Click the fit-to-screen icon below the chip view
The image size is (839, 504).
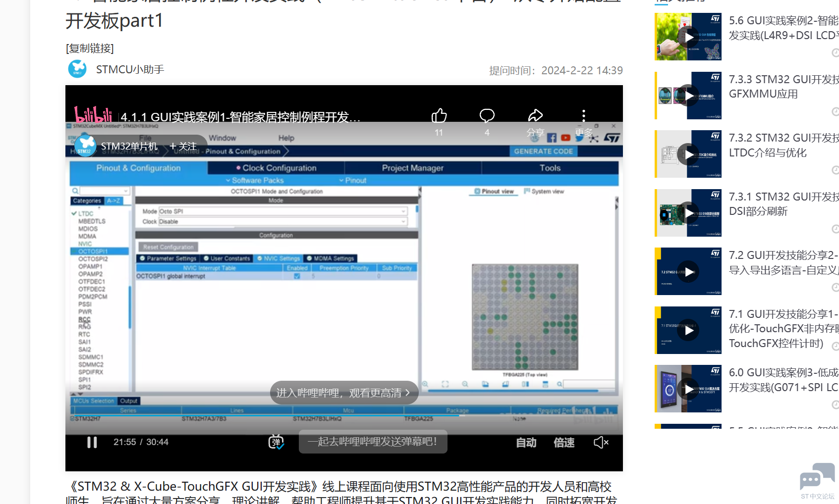[x=445, y=384]
